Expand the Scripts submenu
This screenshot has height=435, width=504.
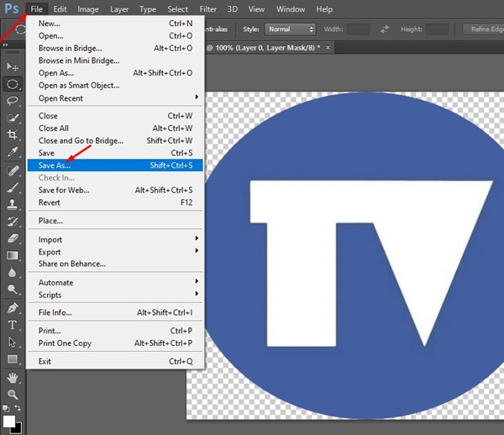point(115,295)
